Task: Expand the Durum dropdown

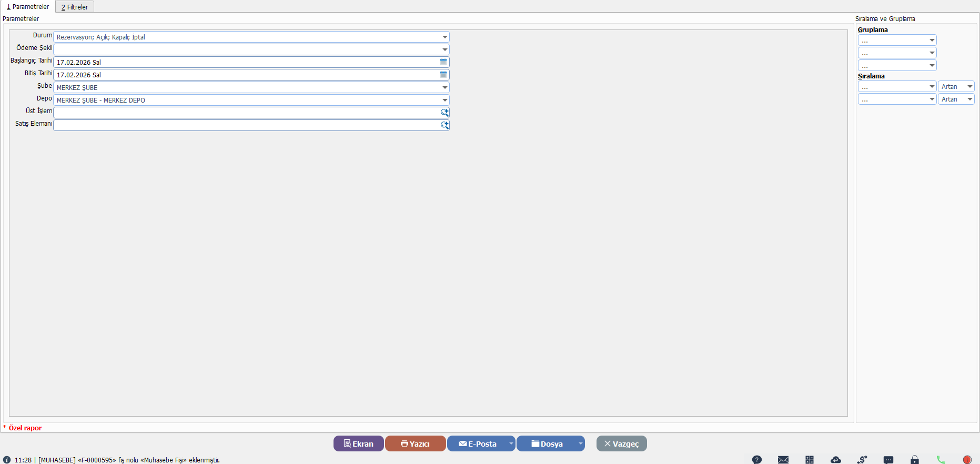Action: click(x=445, y=37)
